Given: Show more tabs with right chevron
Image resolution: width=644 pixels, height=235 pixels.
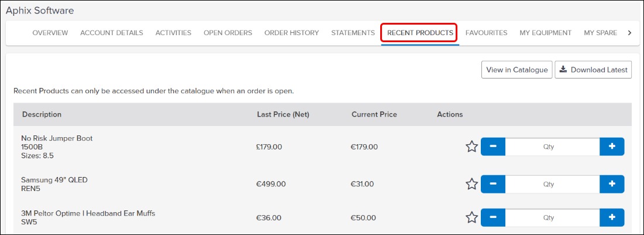Looking at the screenshot, I should [629, 33].
